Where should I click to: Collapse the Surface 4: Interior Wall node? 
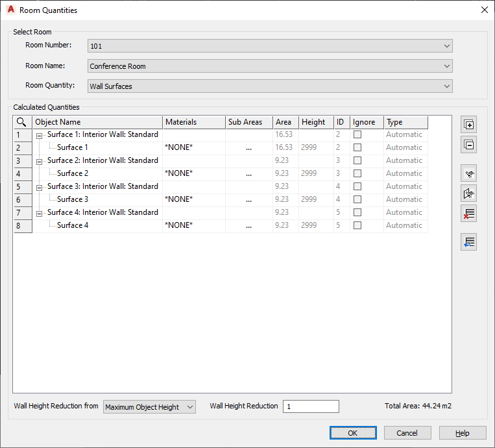[x=39, y=214]
